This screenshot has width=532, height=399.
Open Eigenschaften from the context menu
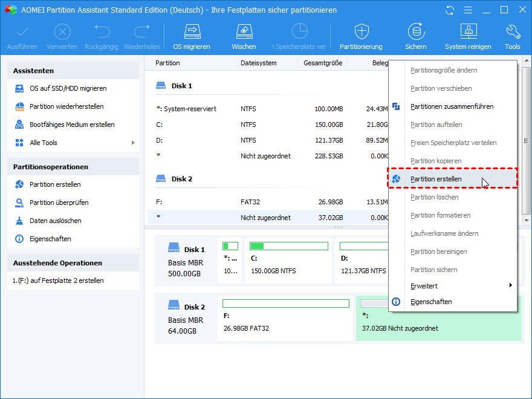pos(453,302)
